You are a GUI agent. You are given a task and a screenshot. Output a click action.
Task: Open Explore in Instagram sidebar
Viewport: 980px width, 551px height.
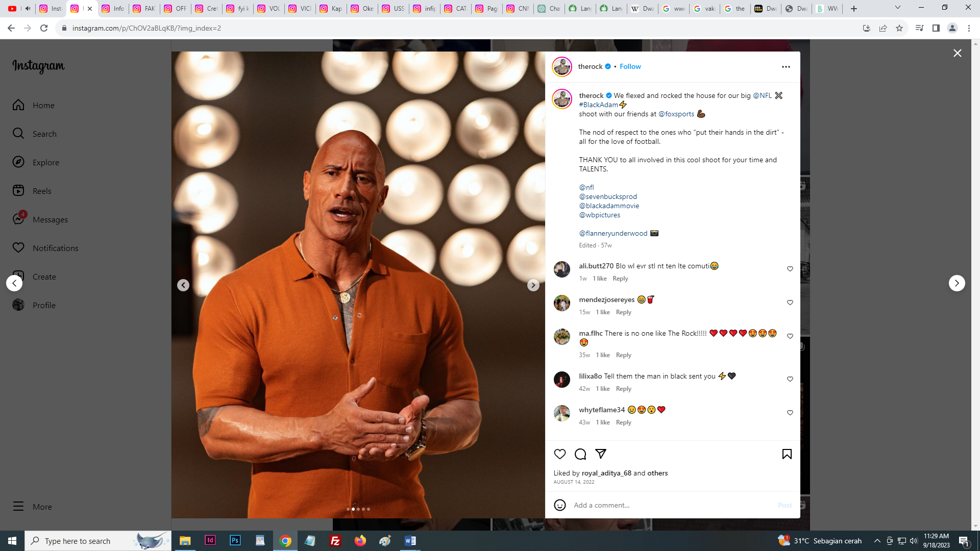(x=36, y=162)
